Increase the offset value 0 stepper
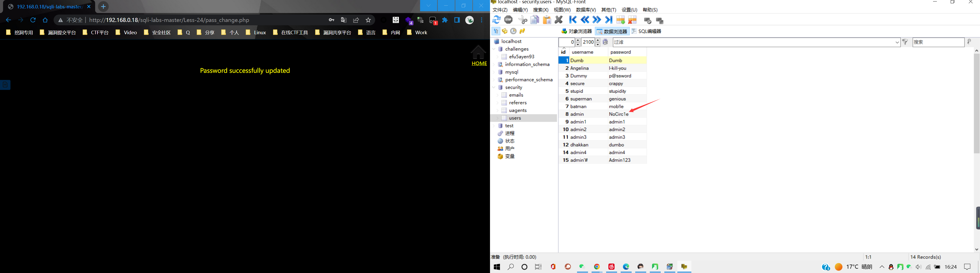Screen dimensions: 980x273 578,40
